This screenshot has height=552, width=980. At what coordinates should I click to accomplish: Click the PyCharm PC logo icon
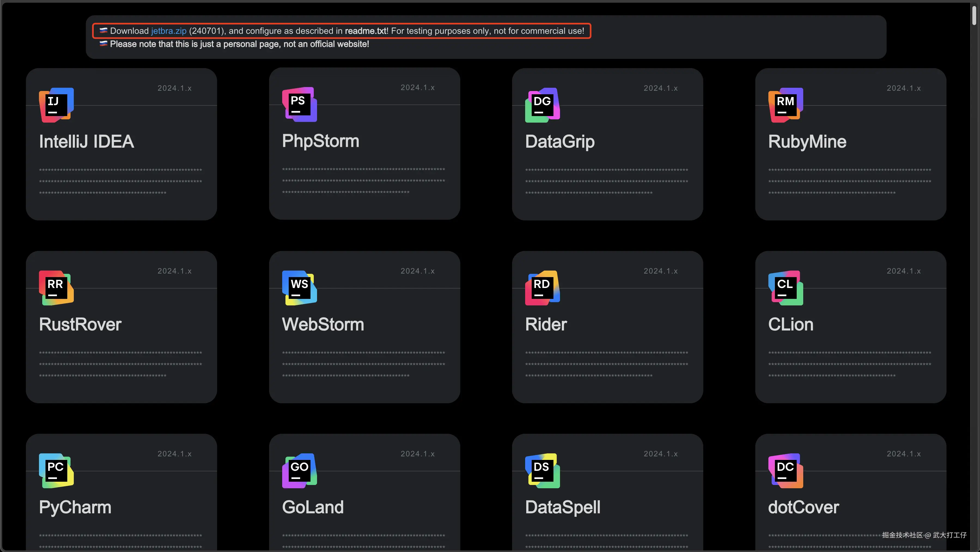pos(56,471)
